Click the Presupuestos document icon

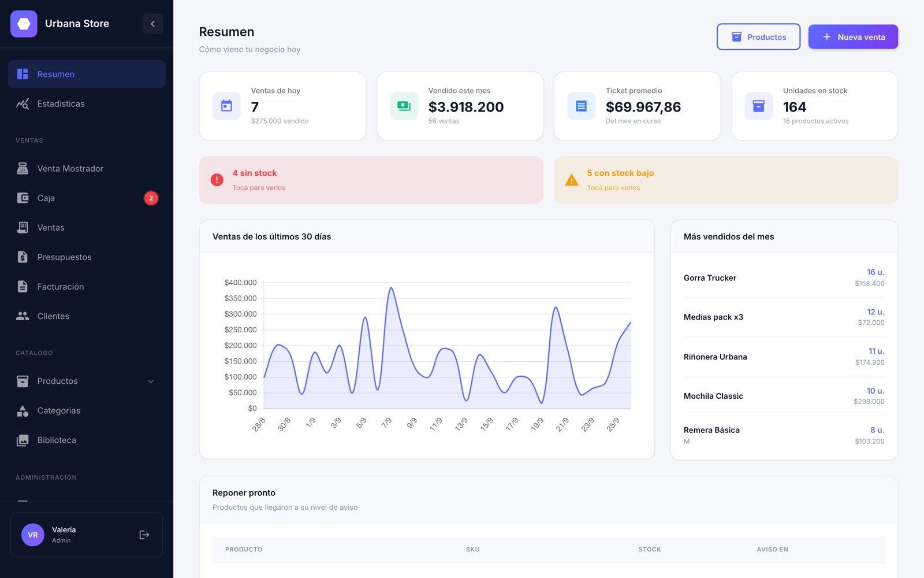coord(23,257)
